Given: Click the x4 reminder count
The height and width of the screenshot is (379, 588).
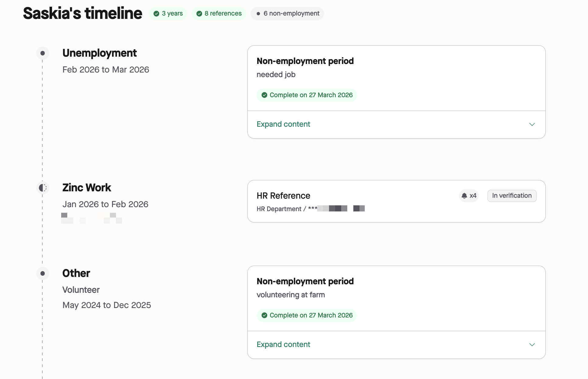Looking at the screenshot, I should point(473,196).
